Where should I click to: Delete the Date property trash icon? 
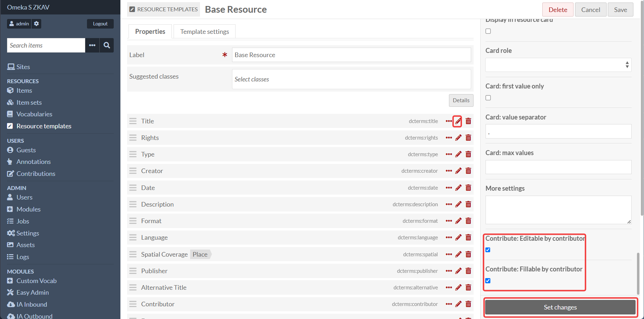tap(468, 188)
